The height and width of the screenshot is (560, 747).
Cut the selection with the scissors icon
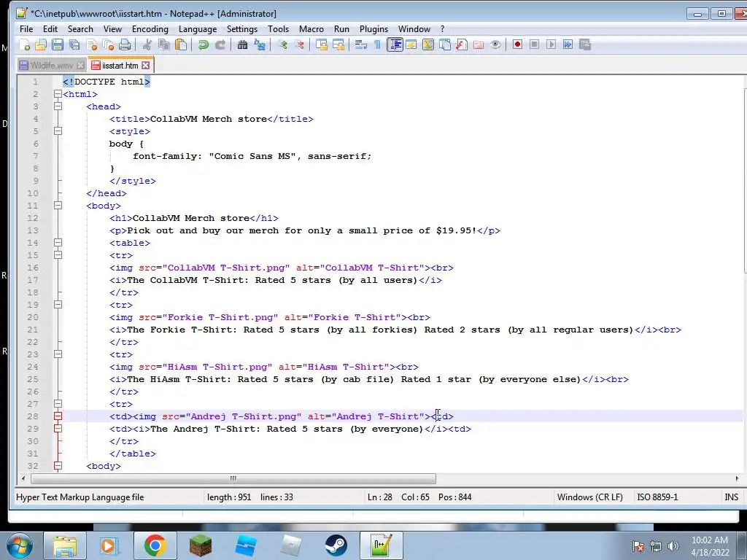point(147,44)
